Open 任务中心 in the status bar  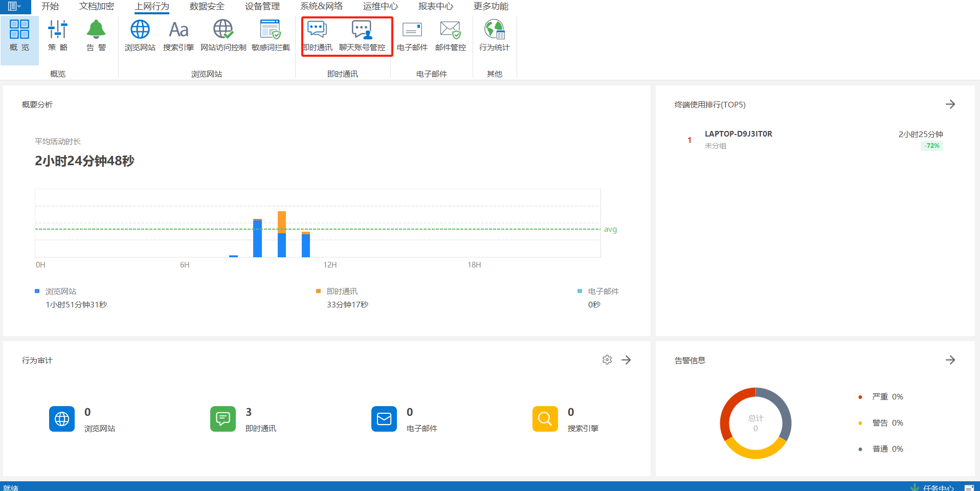coord(938,487)
